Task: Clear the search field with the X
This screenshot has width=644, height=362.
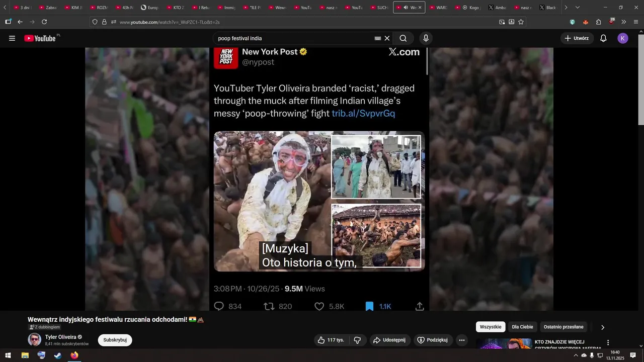Action: click(387, 38)
